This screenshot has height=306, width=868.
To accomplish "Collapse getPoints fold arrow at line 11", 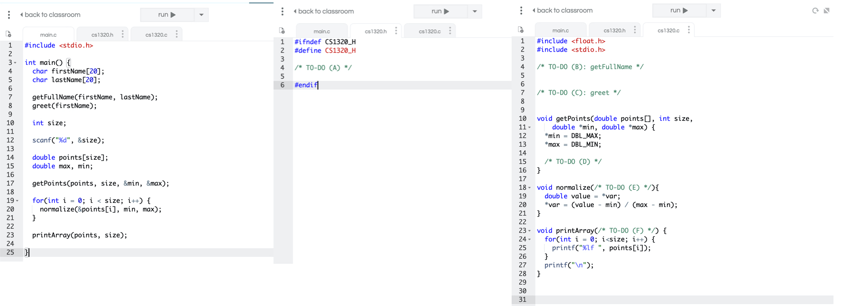I will [530, 128].
